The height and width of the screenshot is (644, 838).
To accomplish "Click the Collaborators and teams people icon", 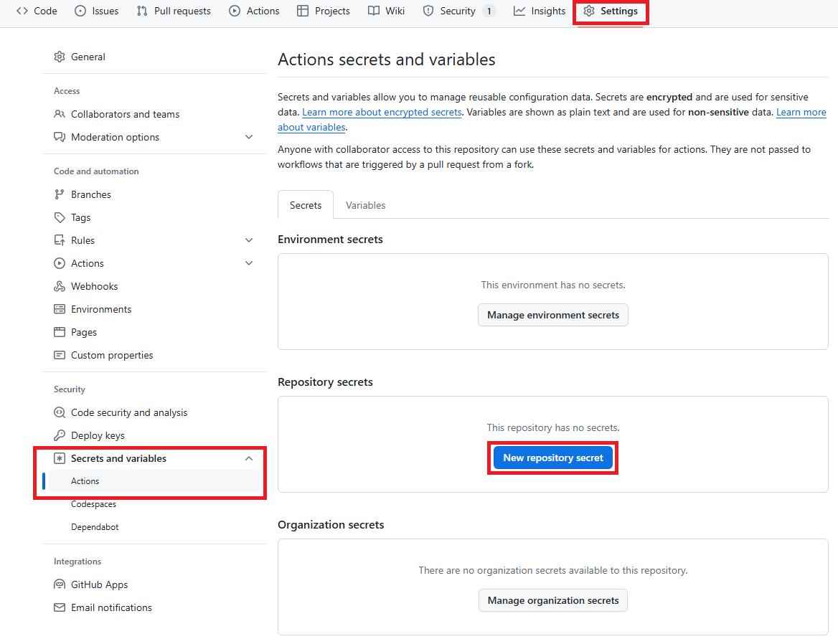I will [60, 114].
